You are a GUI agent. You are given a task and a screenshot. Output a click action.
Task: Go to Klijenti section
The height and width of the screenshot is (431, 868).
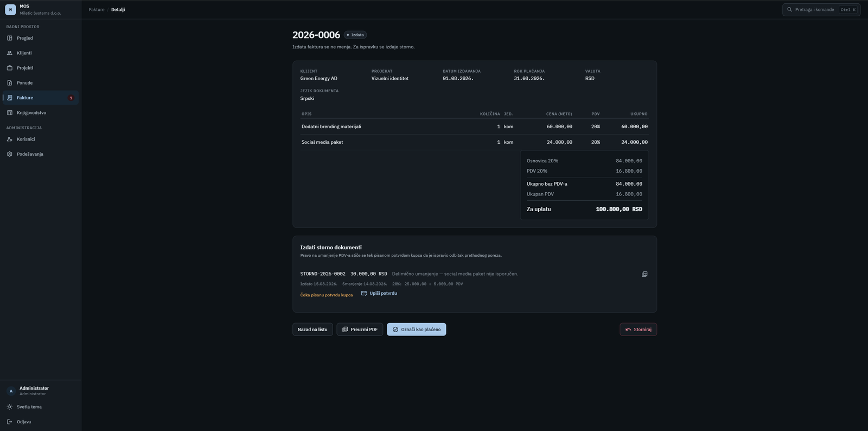[41, 53]
